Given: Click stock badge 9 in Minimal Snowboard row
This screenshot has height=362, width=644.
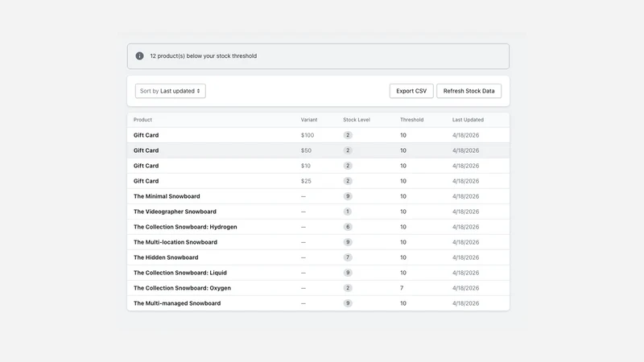Looking at the screenshot, I should click(x=348, y=196).
